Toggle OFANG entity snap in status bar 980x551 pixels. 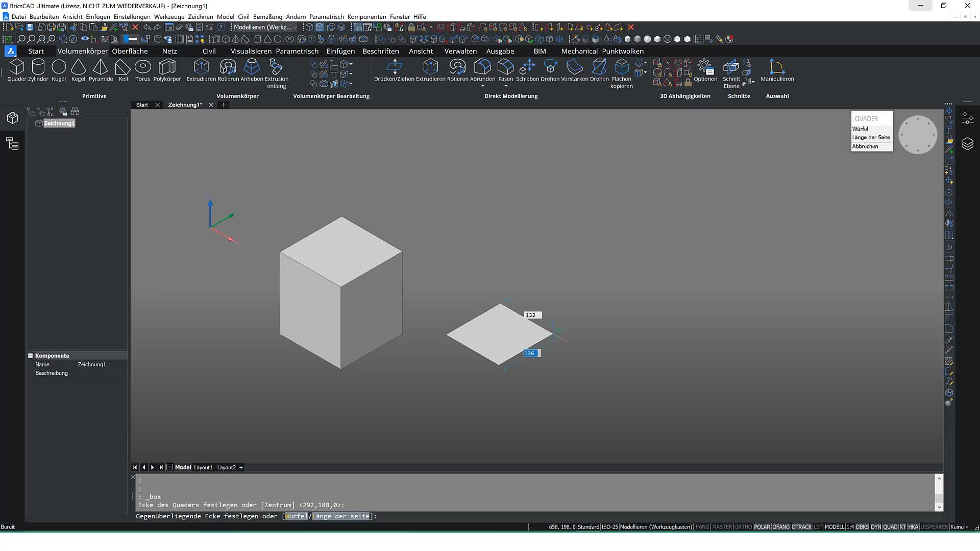781,527
